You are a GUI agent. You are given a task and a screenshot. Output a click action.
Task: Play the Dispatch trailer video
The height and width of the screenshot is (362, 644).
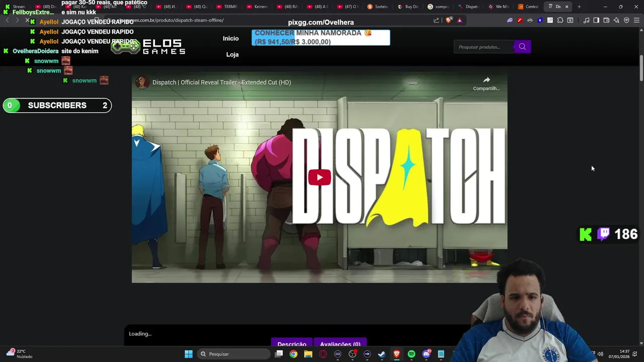click(x=319, y=177)
